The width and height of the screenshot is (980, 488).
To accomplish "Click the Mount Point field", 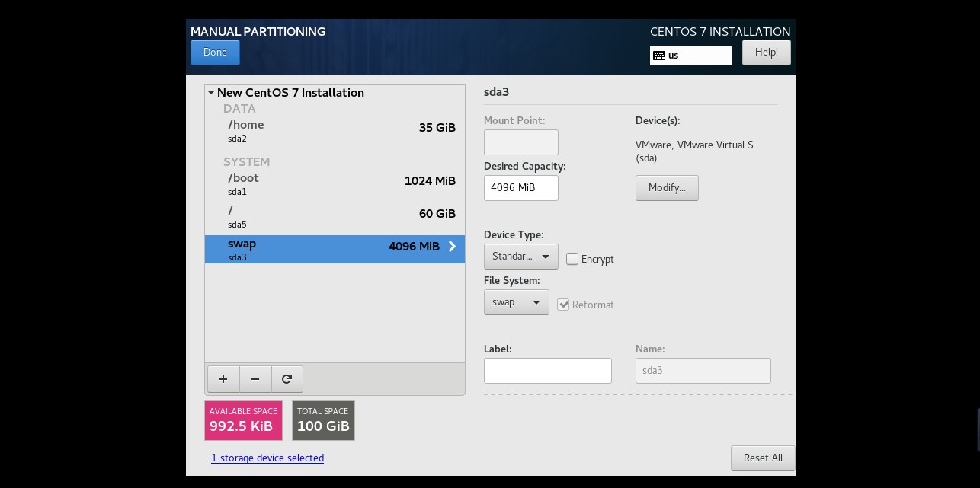I will coord(521,142).
